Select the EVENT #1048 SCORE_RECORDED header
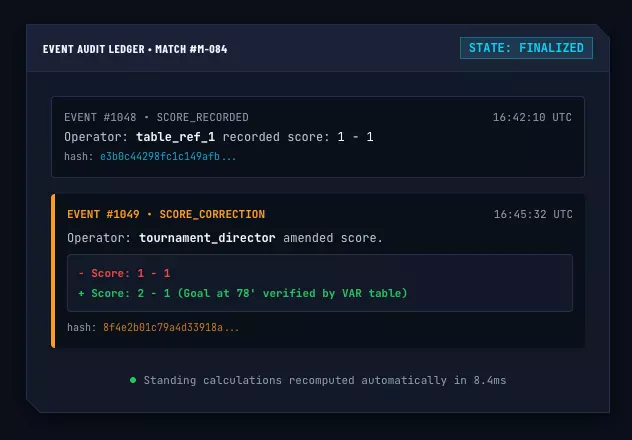The height and width of the screenshot is (440, 632). pos(156,117)
